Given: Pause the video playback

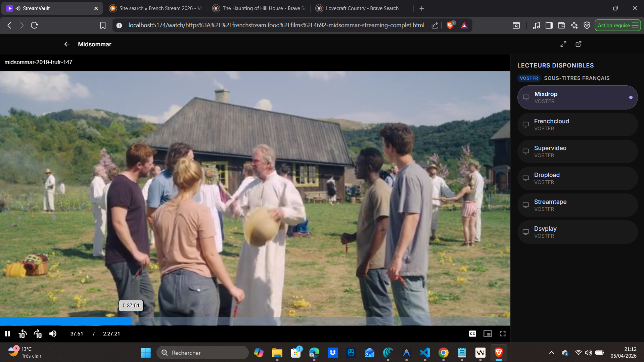Looking at the screenshot, I should coord(7,333).
